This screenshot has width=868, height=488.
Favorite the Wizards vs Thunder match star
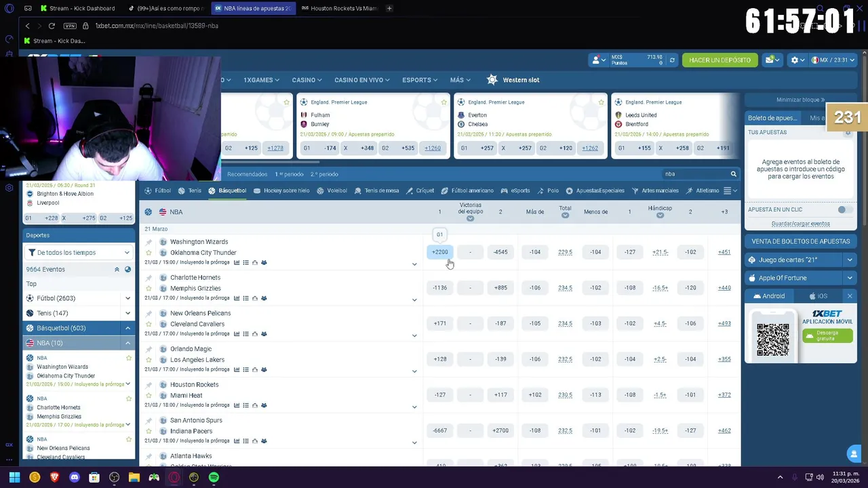click(x=149, y=253)
